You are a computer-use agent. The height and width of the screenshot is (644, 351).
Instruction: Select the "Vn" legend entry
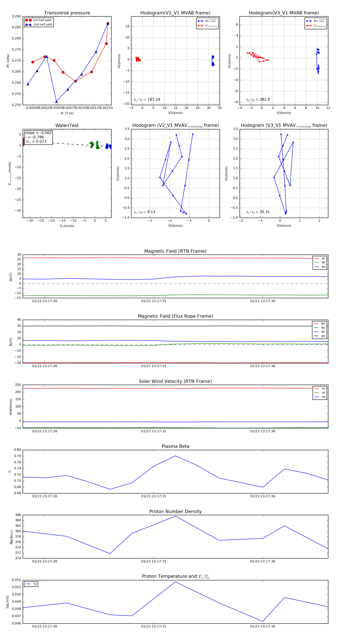tap(320, 397)
